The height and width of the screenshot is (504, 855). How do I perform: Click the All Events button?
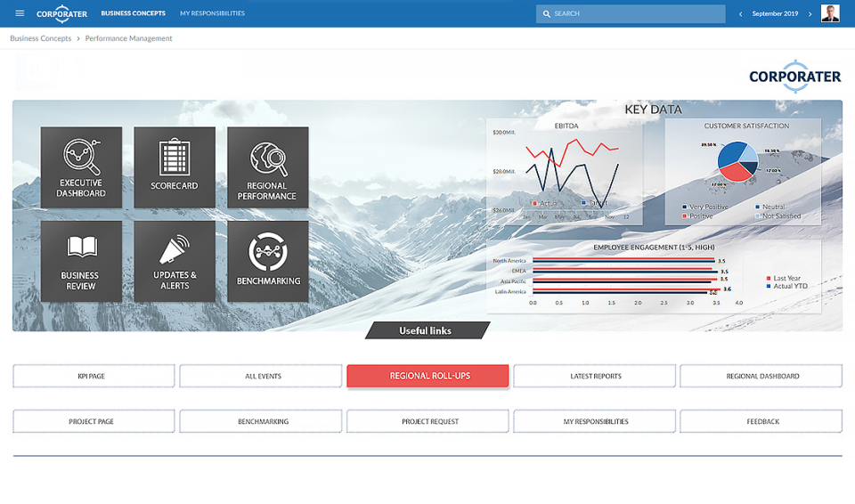pos(261,376)
